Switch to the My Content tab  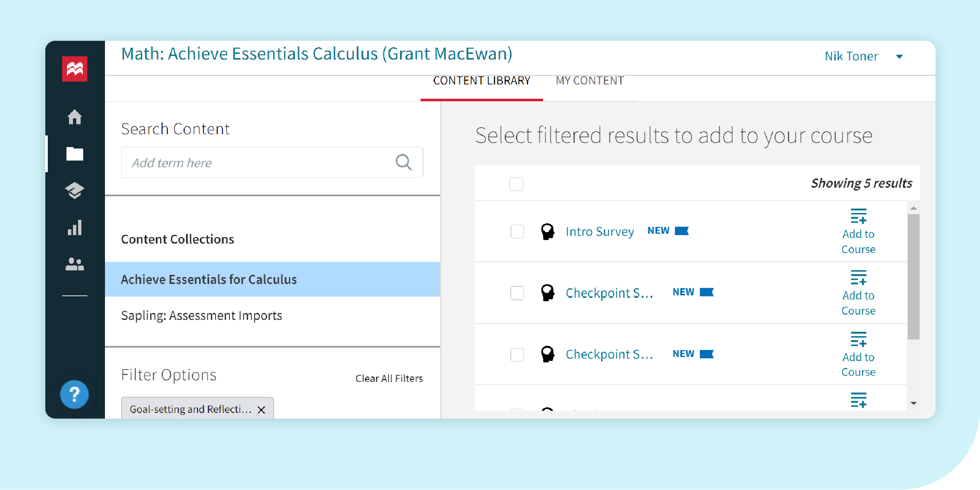(x=590, y=81)
